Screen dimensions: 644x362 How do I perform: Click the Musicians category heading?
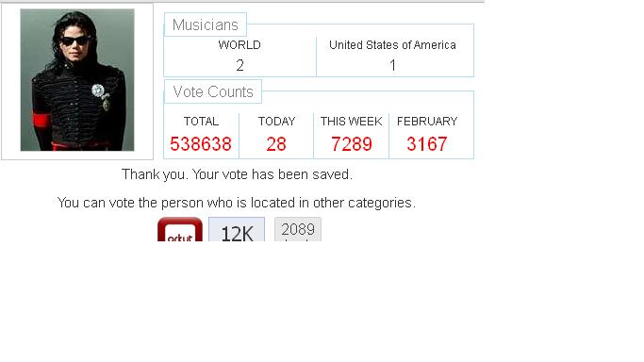click(x=206, y=25)
